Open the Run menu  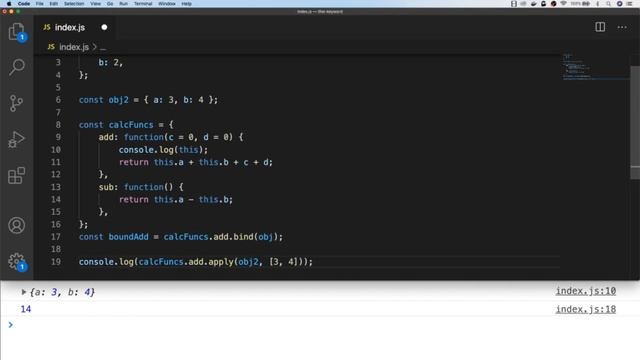click(x=123, y=4)
